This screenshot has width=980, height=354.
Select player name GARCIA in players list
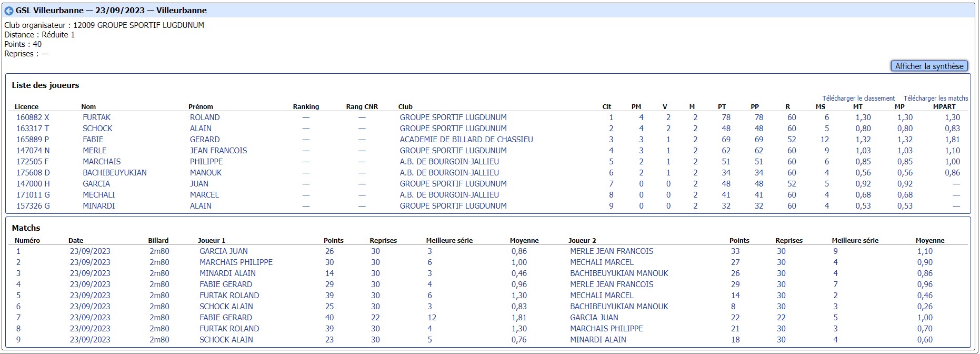click(96, 184)
